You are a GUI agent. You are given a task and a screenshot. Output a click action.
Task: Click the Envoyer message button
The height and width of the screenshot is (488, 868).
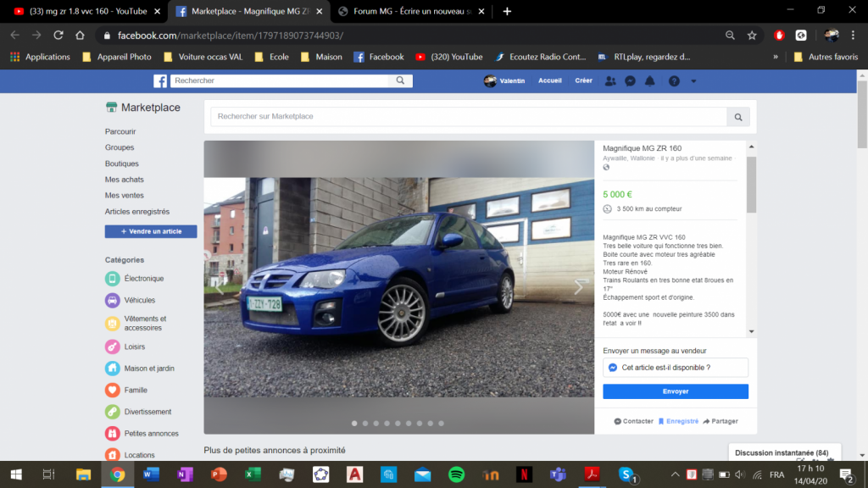pos(676,391)
